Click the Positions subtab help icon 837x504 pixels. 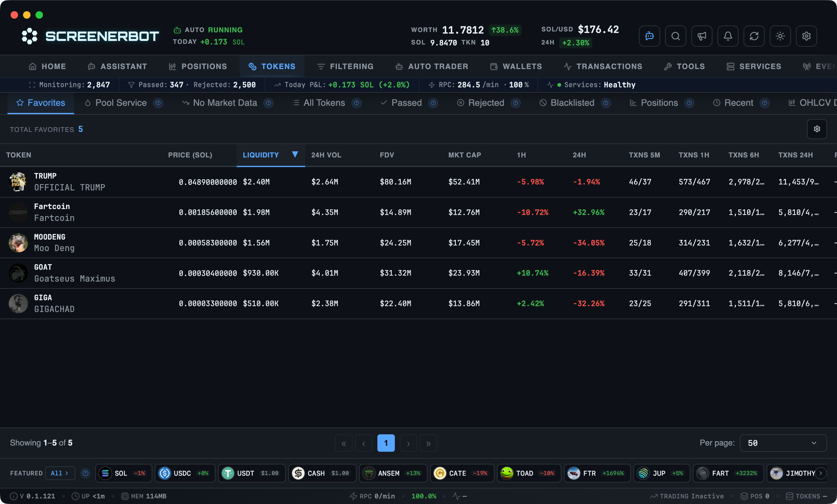point(689,103)
